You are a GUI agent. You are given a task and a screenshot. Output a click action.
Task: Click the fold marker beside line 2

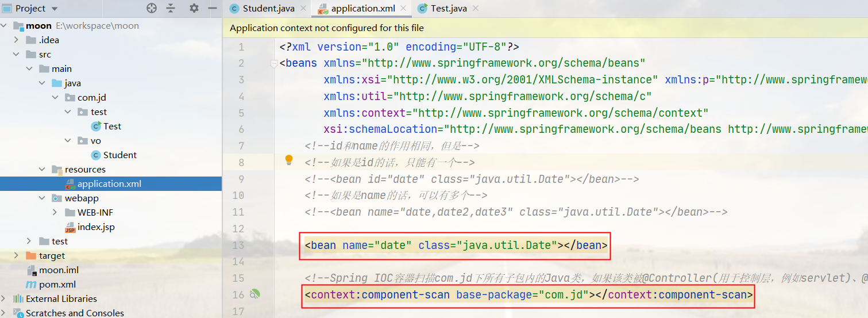pos(274,63)
